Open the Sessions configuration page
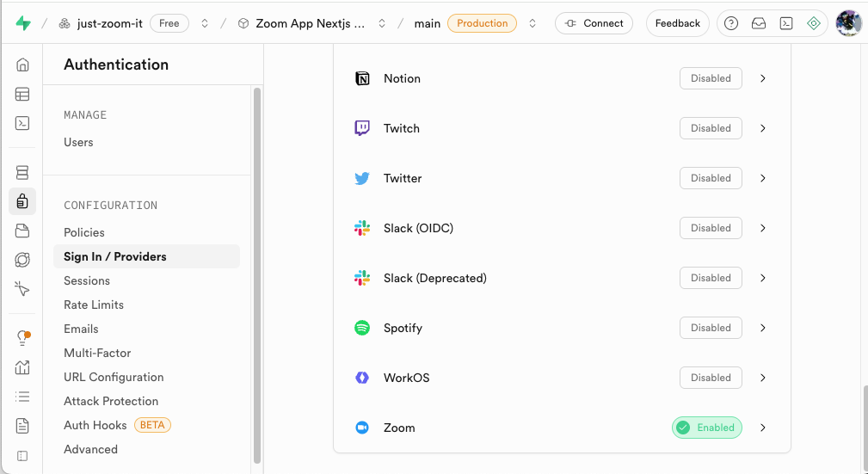The image size is (868, 474). pos(87,280)
